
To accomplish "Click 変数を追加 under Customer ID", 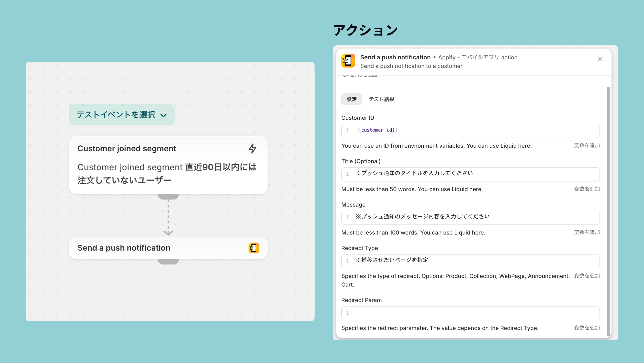I will (x=586, y=145).
